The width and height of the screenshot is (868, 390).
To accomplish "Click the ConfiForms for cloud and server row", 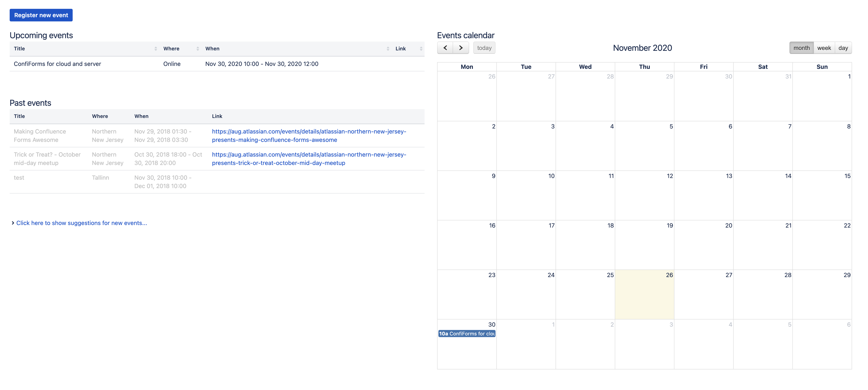I will (57, 64).
